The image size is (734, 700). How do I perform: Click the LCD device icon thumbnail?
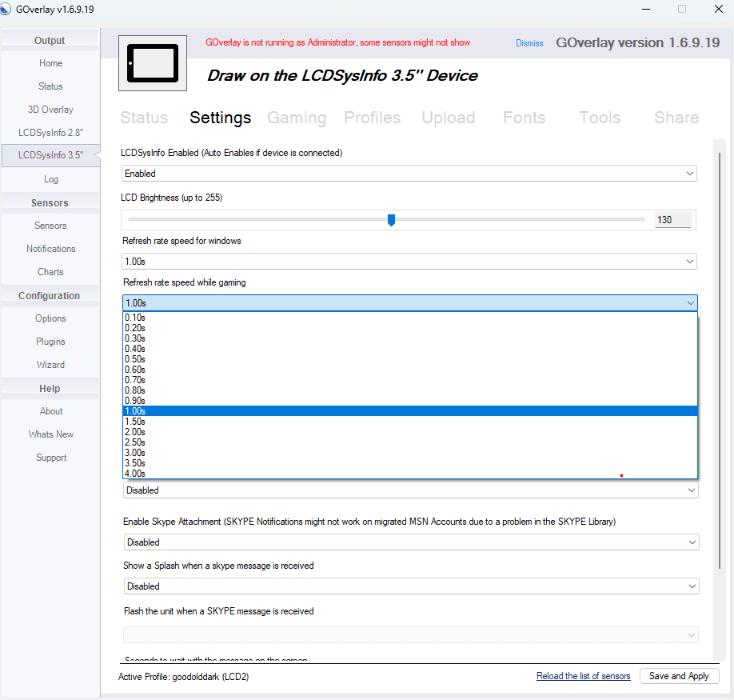[x=153, y=62]
